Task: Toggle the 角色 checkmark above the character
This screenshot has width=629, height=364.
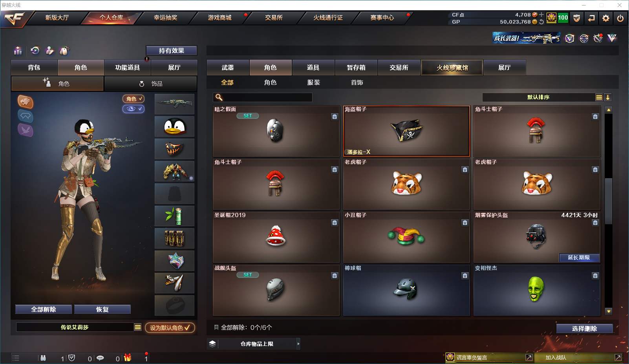Action: [x=133, y=99]
